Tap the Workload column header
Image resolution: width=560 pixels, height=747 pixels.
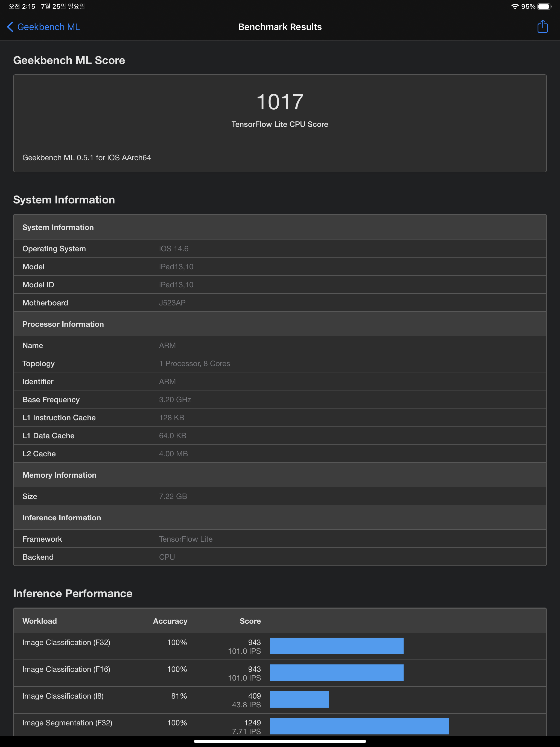(x=40, y=621)
